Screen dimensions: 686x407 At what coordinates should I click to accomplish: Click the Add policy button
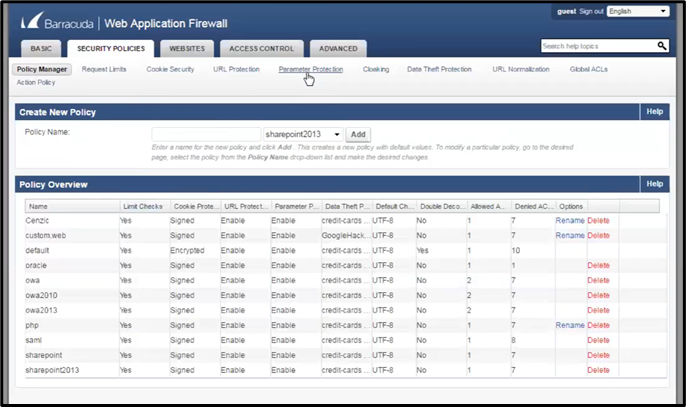point(358,134)
